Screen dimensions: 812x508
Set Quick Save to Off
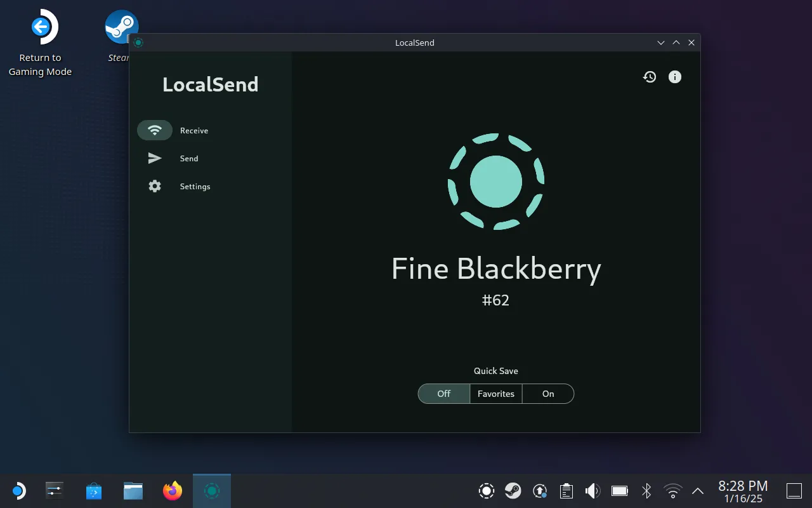click(x=444, y=394)
